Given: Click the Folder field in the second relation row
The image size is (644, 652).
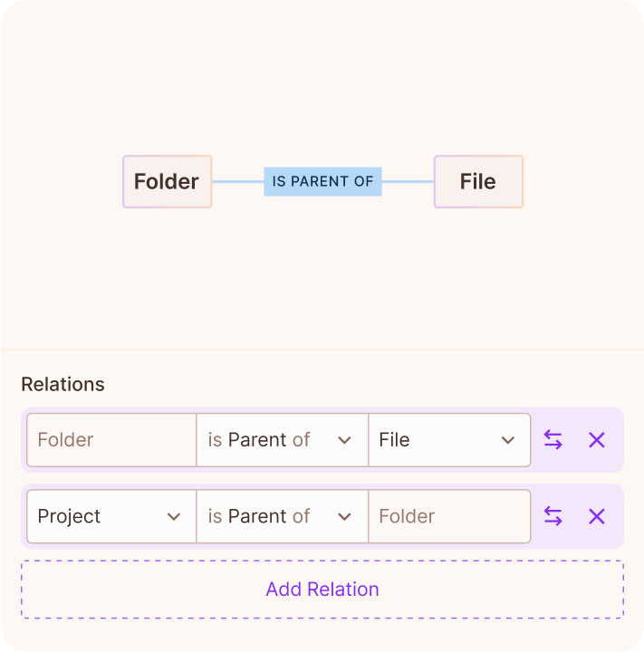Looking at the screenshot, I should point(448,516).
